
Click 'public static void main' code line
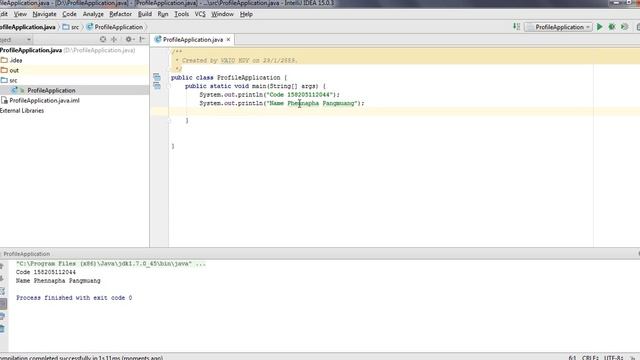pos(256,86)
